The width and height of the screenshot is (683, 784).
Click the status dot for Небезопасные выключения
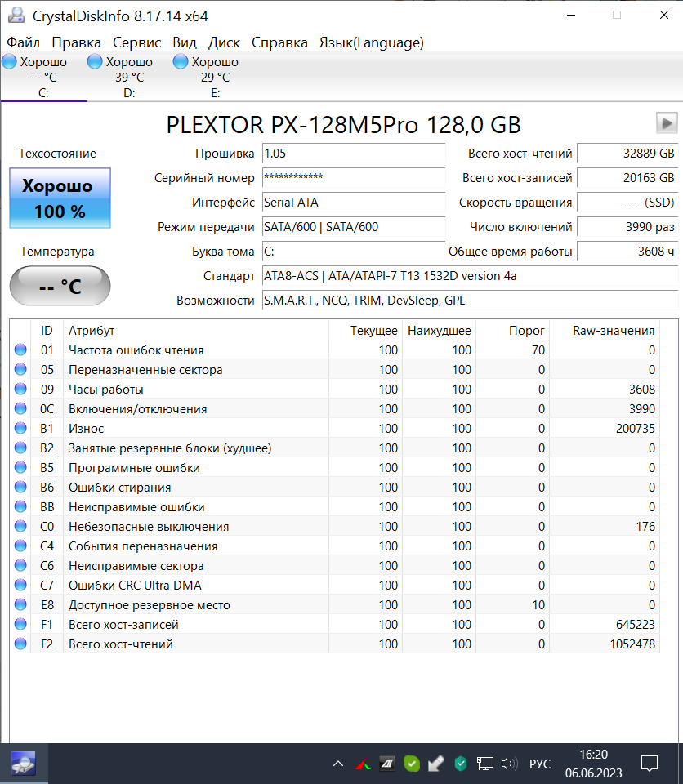pyautogui.click(x=20, y=526)
